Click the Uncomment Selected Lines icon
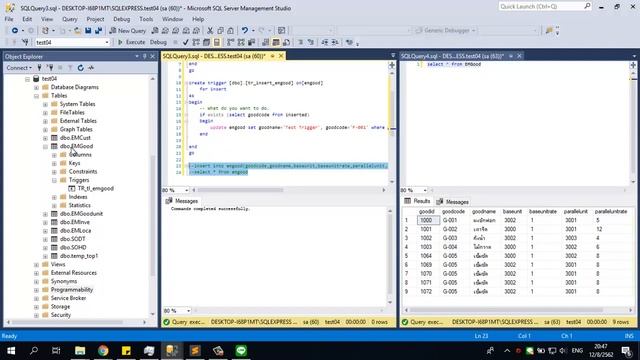640x360 pixels. click(x=311, y=42)
